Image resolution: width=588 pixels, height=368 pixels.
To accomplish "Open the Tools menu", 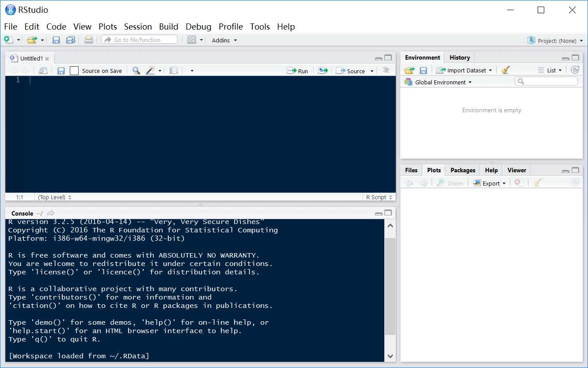I will pos(260,27).
